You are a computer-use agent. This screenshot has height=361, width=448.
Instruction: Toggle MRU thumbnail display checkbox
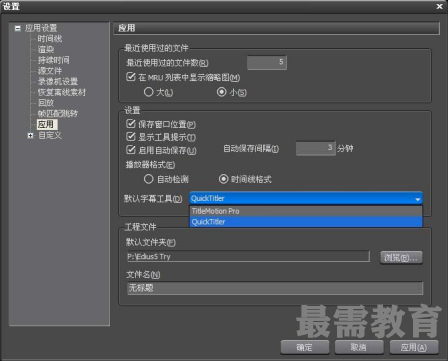[130, 77]
